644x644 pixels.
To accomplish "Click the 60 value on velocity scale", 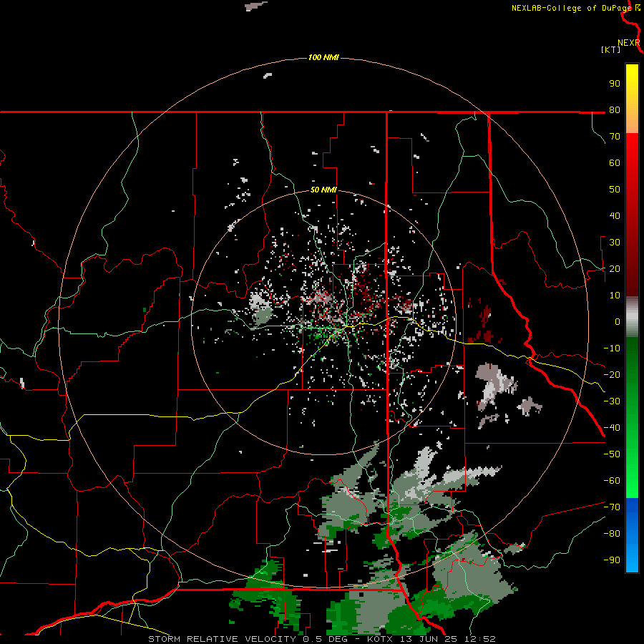I will (615, 162).
